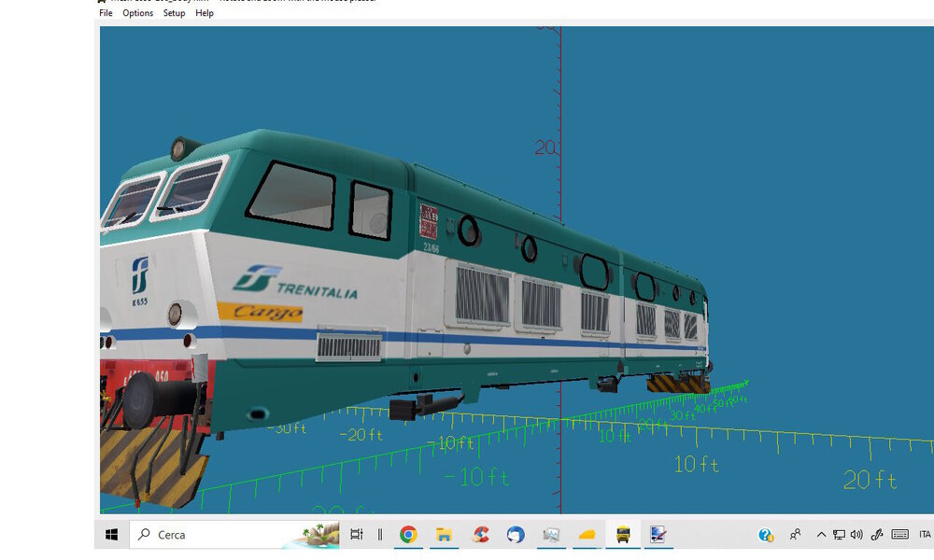The image size is (934, 560).
Task: Open CCleaner from the taskbar
Action: pyautogui.click(x=480, y=535)
